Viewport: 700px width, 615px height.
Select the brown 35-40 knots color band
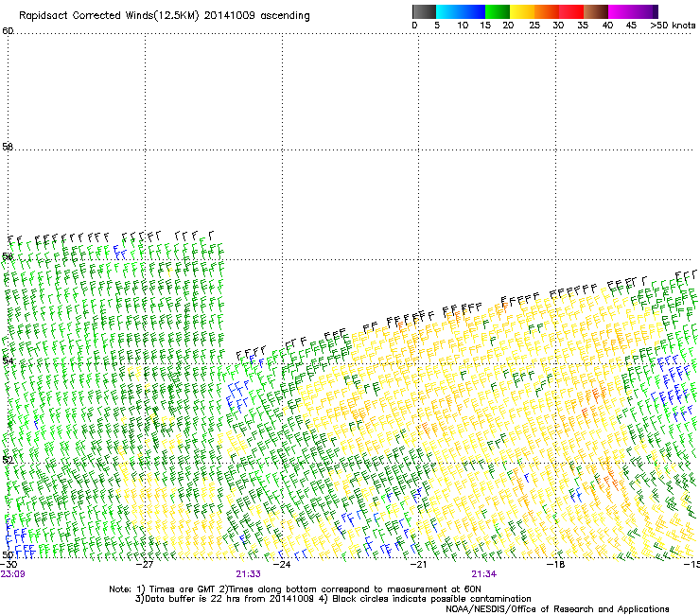pos(596,11)
